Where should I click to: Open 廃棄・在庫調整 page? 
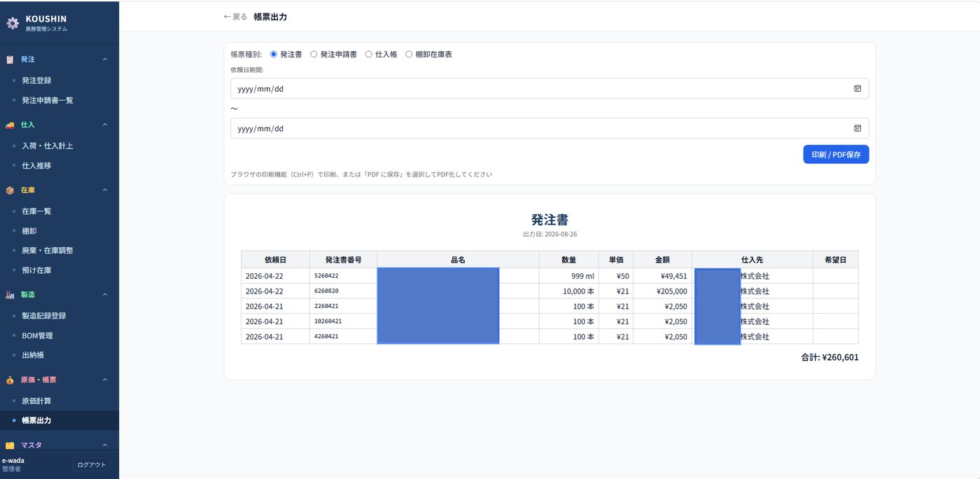[59, 250]
